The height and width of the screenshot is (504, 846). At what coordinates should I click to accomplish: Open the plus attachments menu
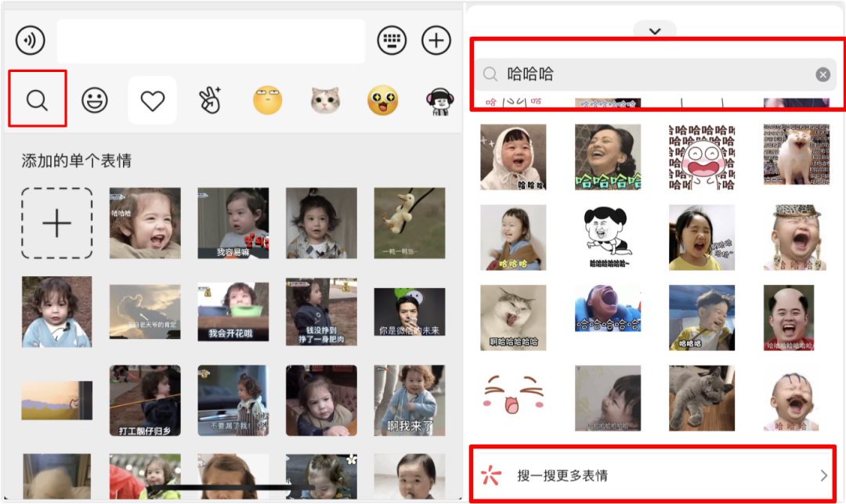click(x=436, y=41)
